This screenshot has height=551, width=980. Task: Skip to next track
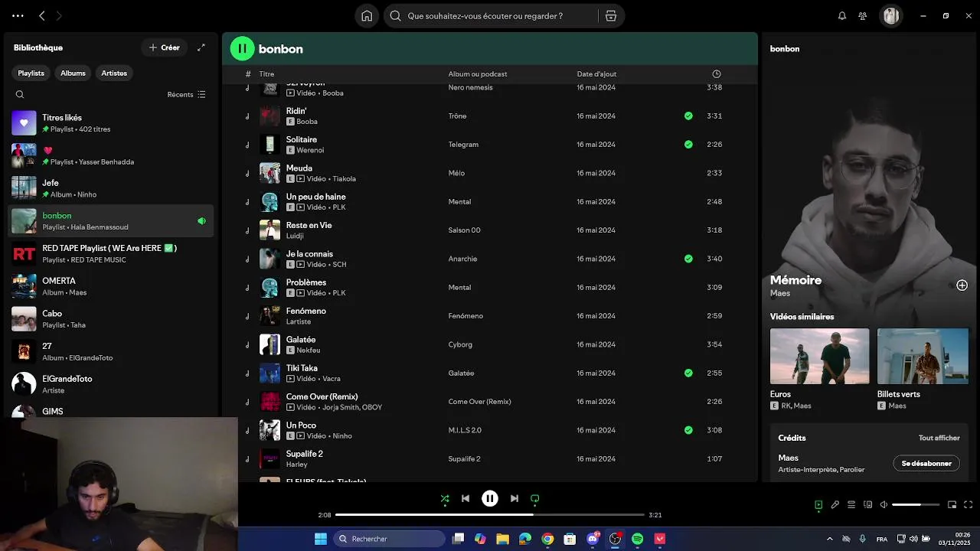[x=514, y=499]
